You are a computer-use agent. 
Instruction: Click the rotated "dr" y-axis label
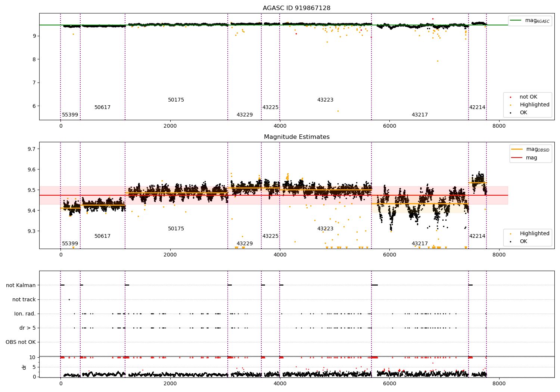coord(24,367)
